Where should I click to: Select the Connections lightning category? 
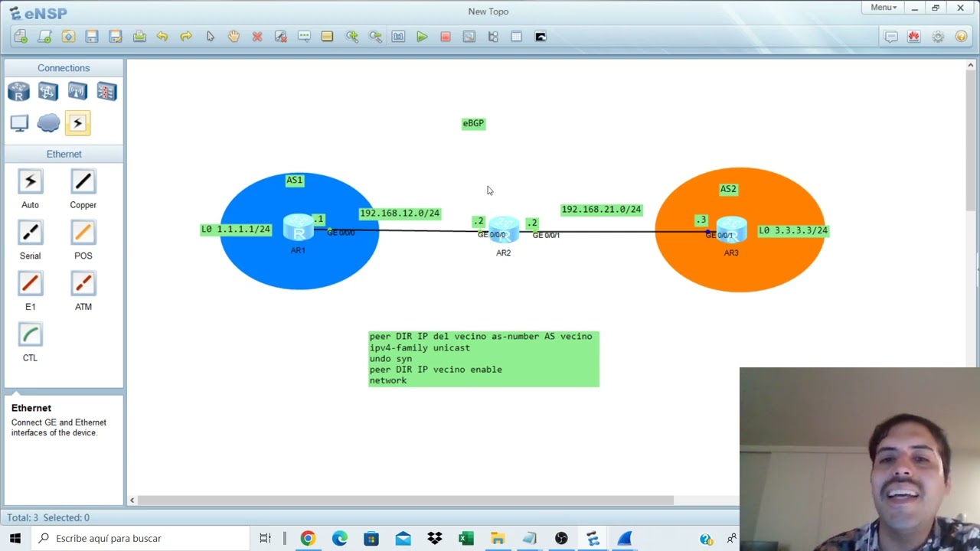(x=77, y=122)
